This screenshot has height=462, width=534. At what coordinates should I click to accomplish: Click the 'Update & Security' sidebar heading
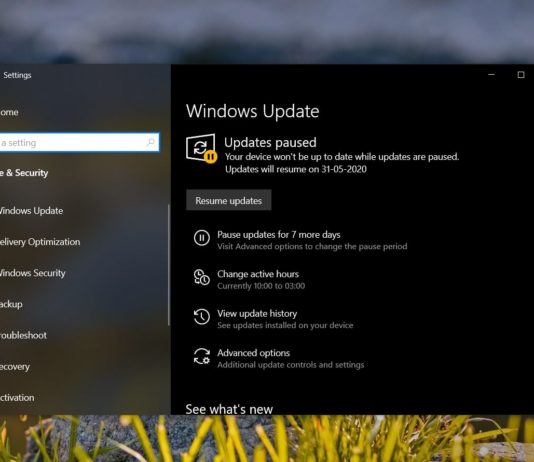pos(24,173)
